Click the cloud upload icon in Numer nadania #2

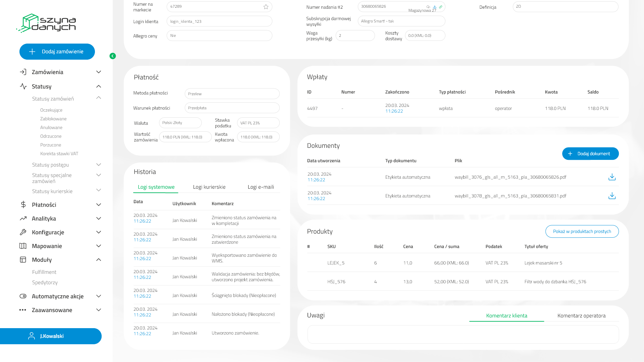point(428,7)
